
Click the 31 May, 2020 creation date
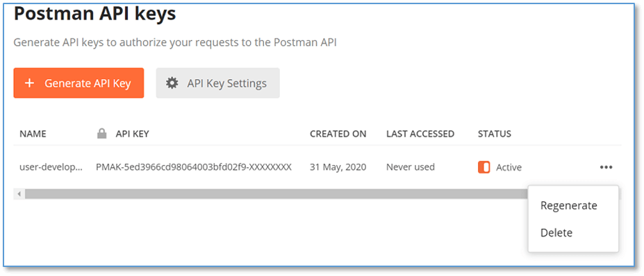[338, 167]
